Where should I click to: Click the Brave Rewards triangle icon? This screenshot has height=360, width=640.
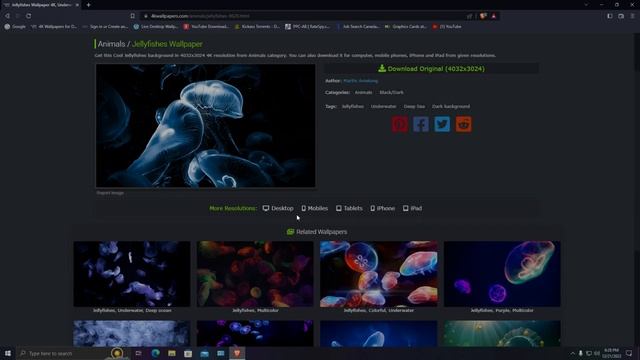tap(493, 16)
